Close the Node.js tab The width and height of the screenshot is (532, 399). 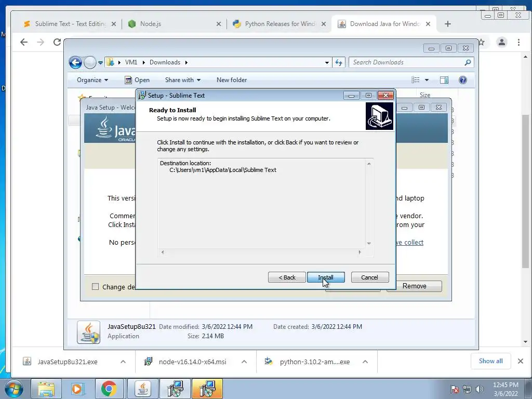coord(219,24)
